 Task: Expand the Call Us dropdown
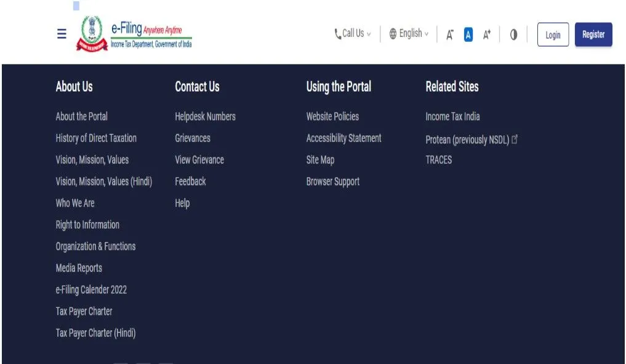(353, 34)
